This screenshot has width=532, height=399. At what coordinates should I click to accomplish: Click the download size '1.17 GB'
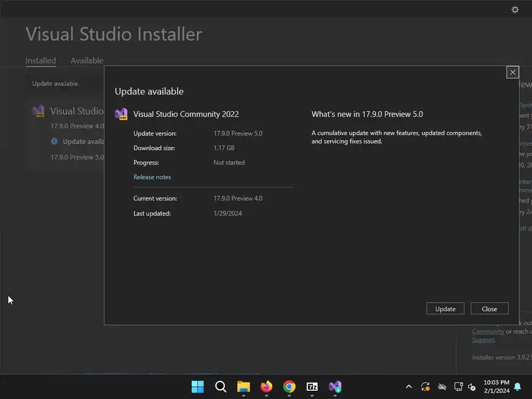click(x=224, y=148)
